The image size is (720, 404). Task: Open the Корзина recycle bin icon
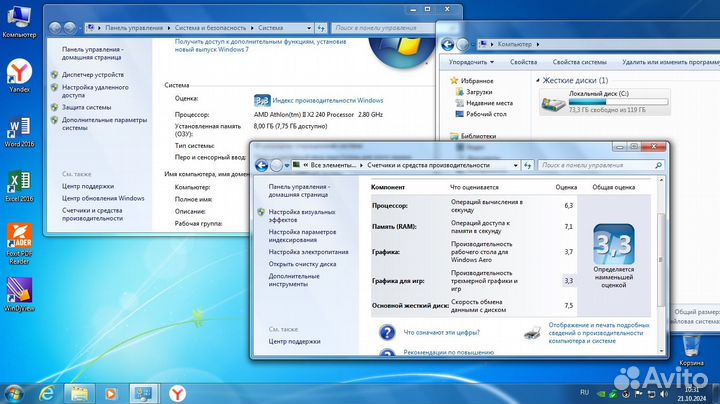pos(691,351)
